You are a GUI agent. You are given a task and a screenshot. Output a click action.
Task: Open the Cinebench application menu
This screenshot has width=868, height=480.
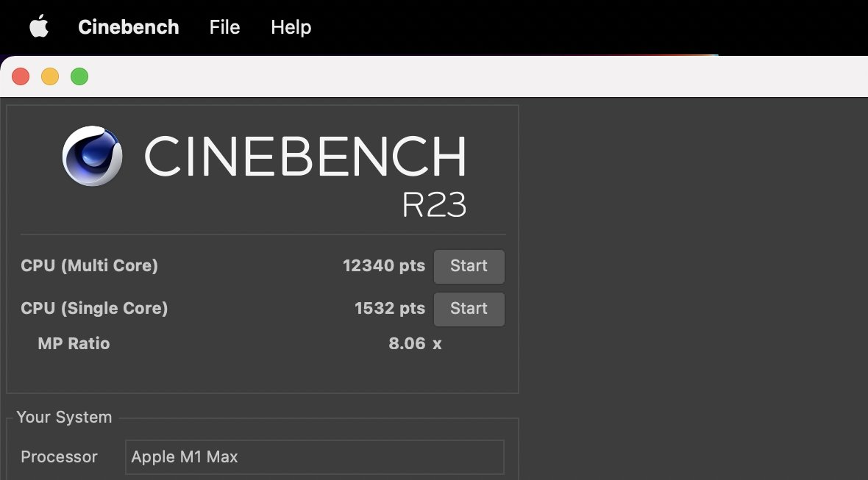click(x=129, y=27)
